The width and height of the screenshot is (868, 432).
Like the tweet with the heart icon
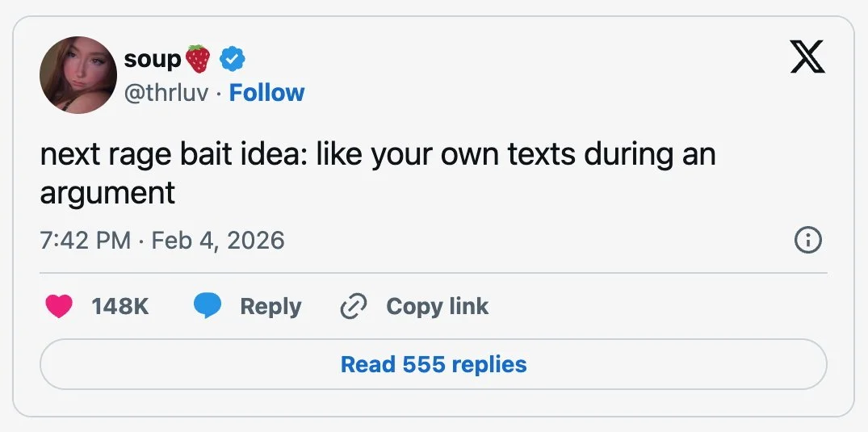[x=59, y=306]
